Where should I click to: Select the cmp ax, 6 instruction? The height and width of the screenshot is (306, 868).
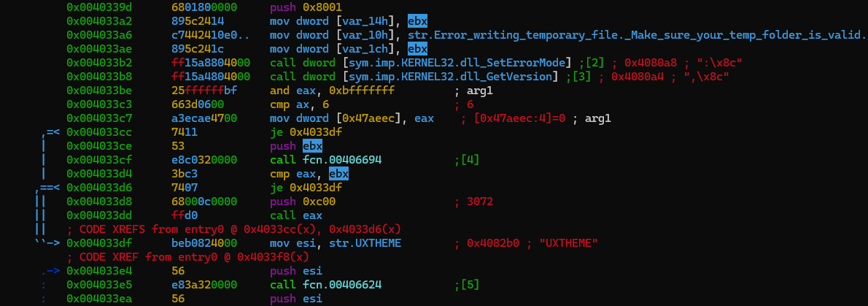point(299,104)
